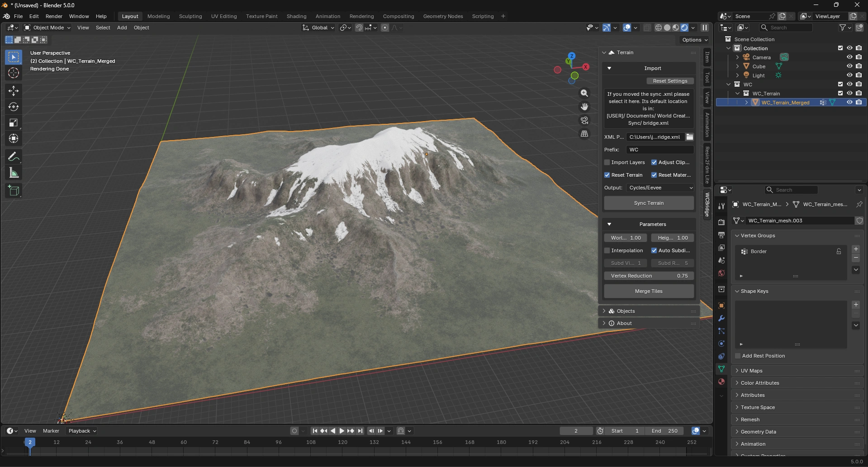
Task: Activate the Annotate tool
Action: point(14,157)
